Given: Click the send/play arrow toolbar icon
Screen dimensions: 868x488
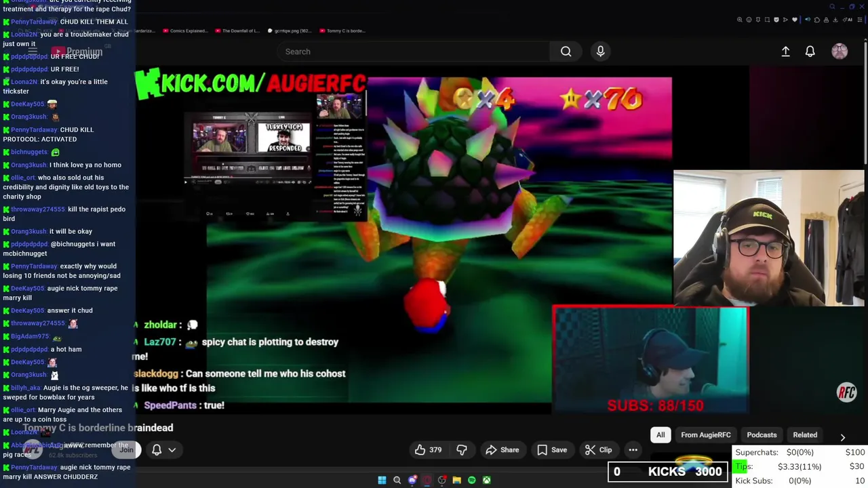Looking at the screenshot, I should 785,20.
